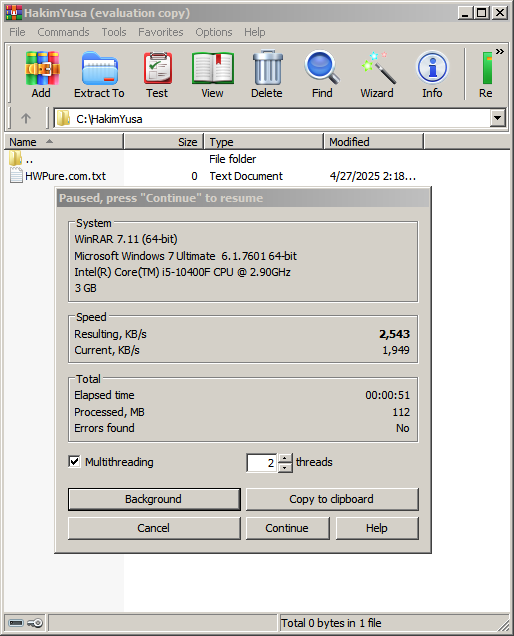Minimize the HakimYusa window
Screen dimensions: 514x636
click(x=465, y=13)
